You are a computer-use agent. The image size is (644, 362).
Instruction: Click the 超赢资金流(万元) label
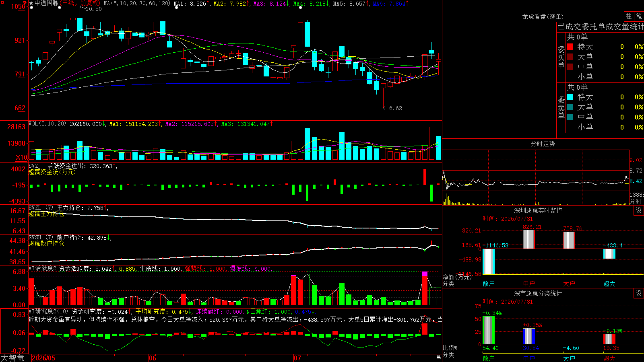[52, 172]
